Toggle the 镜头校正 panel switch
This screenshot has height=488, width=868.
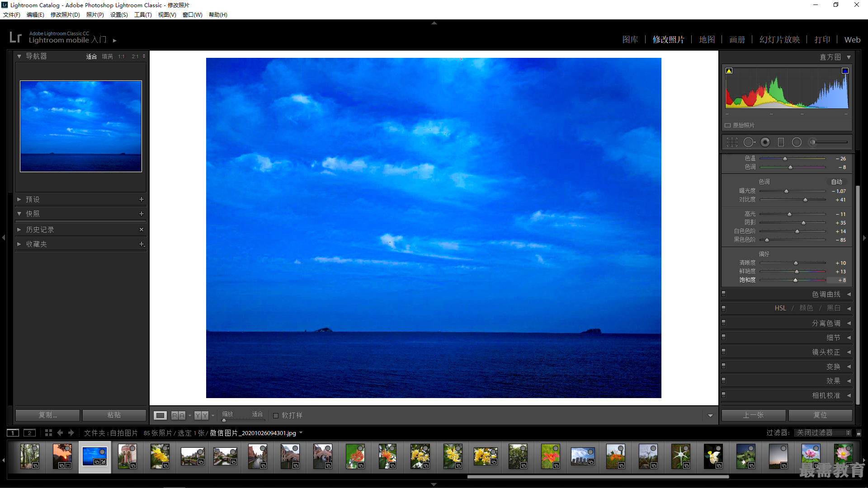[x=723, y=352]
